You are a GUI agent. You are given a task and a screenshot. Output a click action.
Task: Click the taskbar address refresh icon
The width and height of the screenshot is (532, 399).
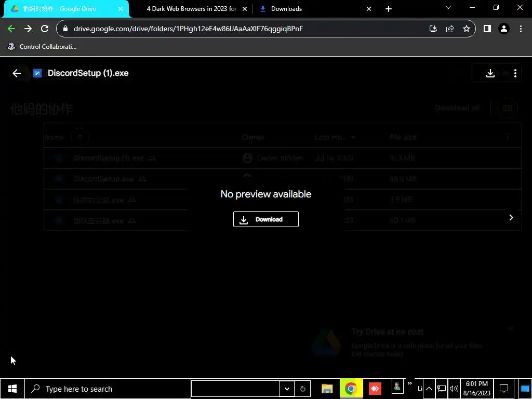(303, 389)
